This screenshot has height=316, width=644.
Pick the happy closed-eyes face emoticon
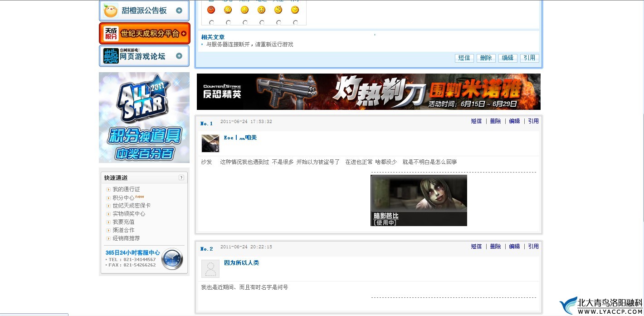[x=245, y=10]
